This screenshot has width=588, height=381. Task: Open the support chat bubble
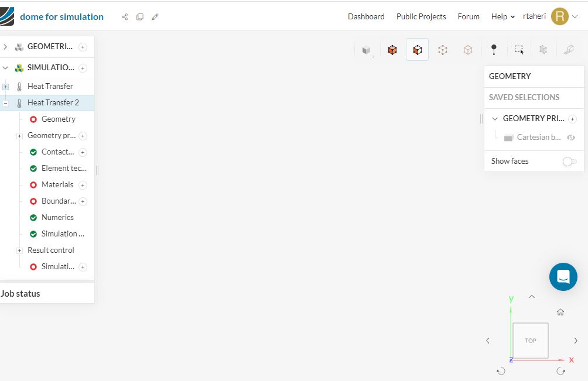click(563, 277)
